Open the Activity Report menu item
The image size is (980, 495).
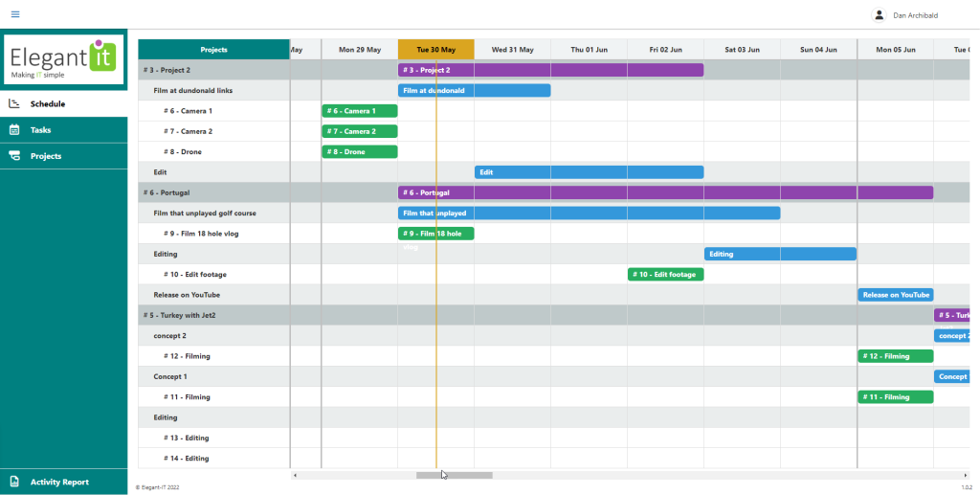click(x=64, y=482)
